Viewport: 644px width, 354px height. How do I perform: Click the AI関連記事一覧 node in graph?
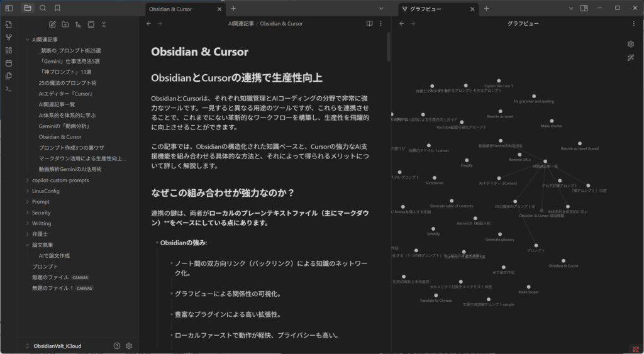545,161
